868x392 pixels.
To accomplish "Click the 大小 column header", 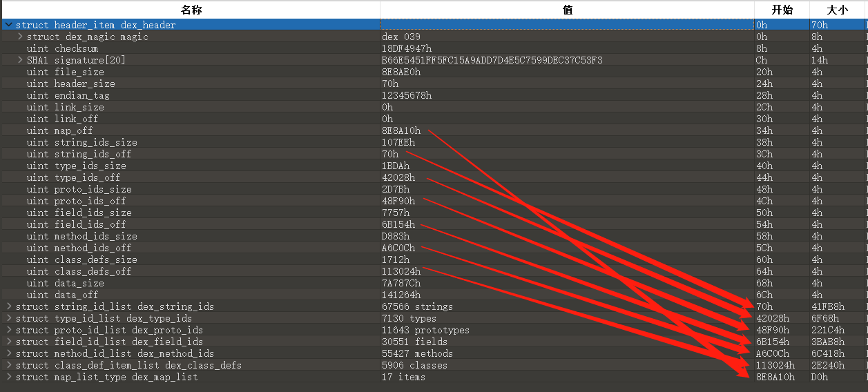I will point(838,10).
